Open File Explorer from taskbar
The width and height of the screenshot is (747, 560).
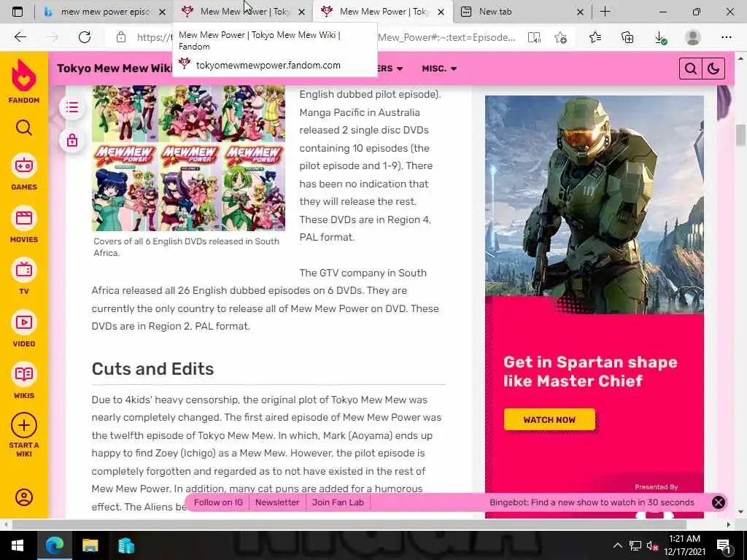(x=90, y=545)
